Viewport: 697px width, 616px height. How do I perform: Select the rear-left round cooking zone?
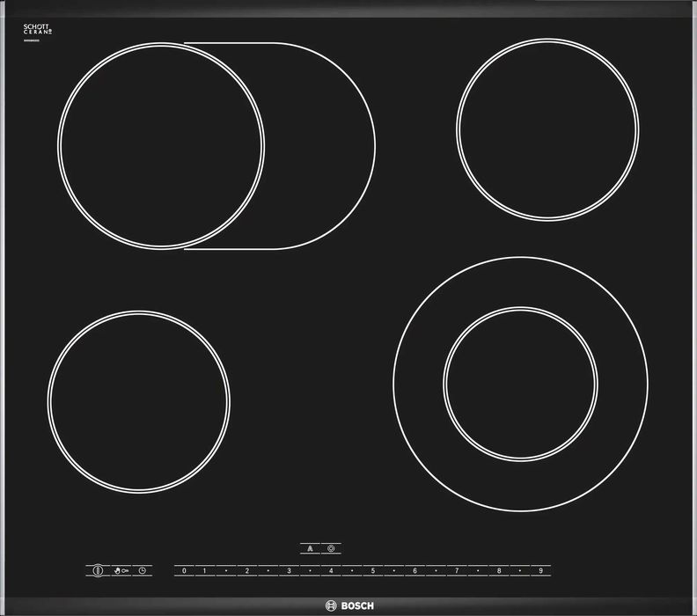click(161, 146)
